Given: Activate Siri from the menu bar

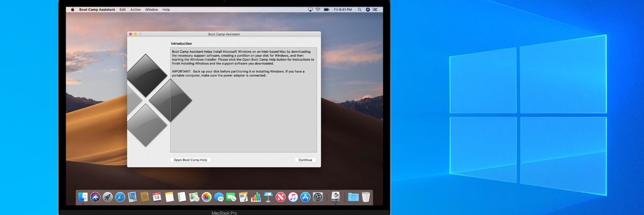Looking at the screenshot, I should pyautogui.click(x=368, y=10).
